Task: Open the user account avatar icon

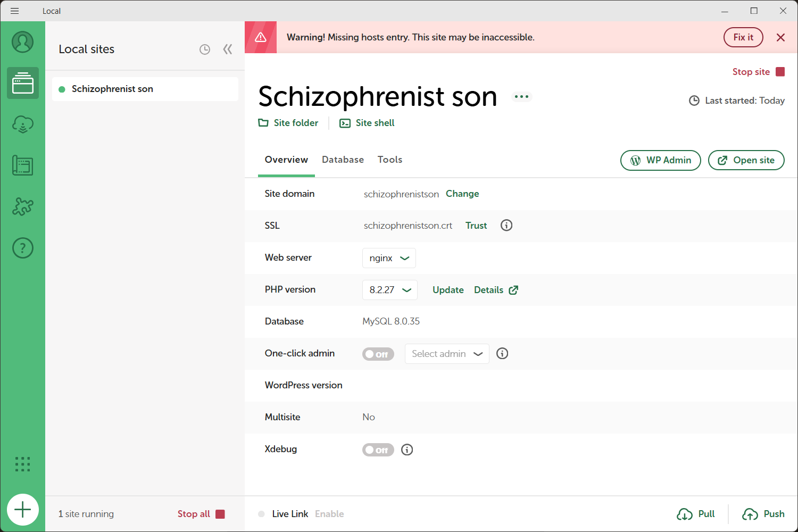Action: (23, 42)
